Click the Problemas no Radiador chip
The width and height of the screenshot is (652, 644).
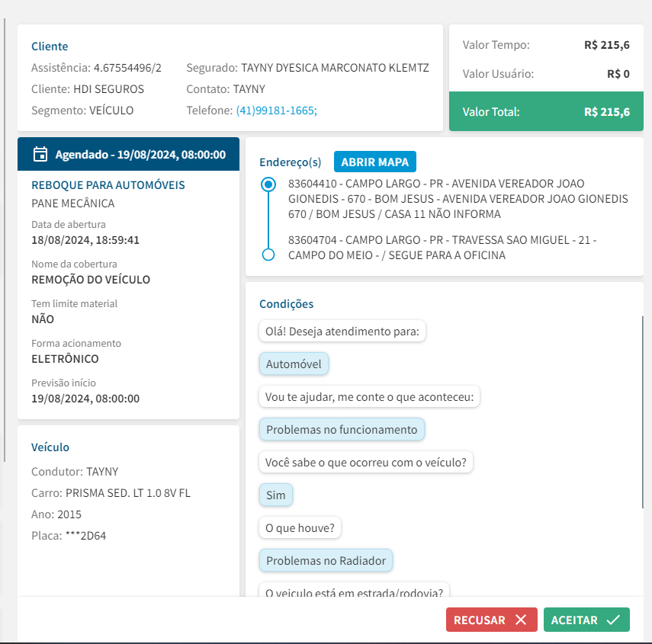click(326, 561)
